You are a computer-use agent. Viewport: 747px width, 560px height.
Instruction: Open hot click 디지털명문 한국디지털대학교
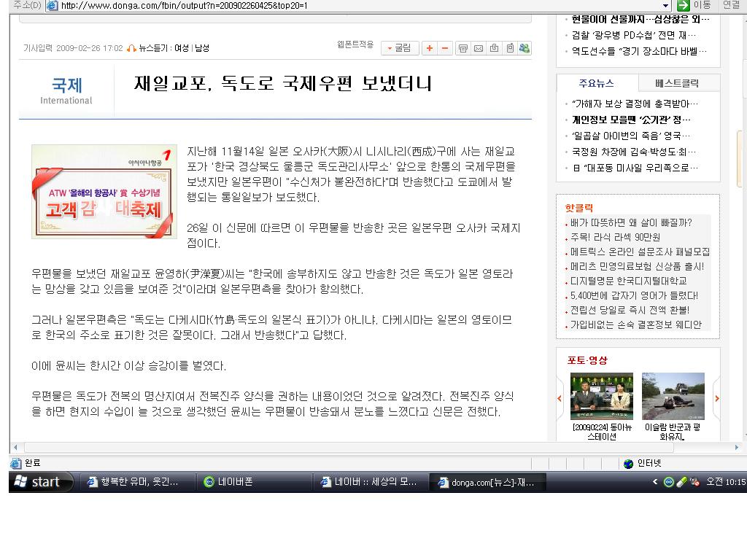(x=628, y=281)
